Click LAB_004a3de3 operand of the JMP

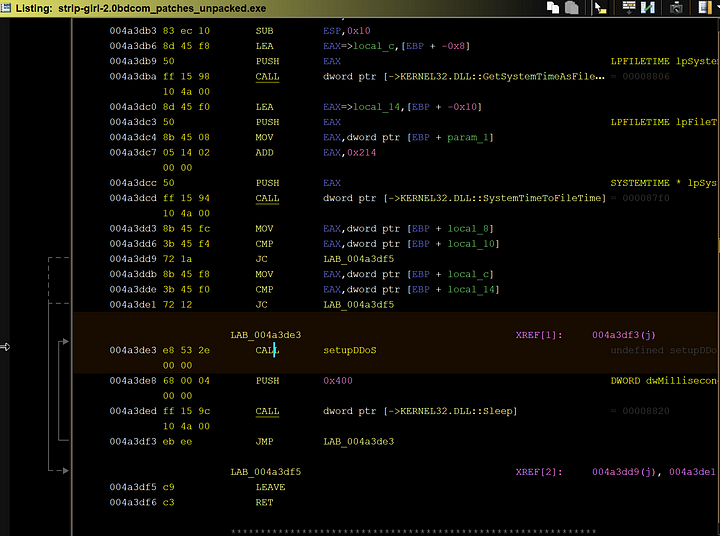pos(359,441)
